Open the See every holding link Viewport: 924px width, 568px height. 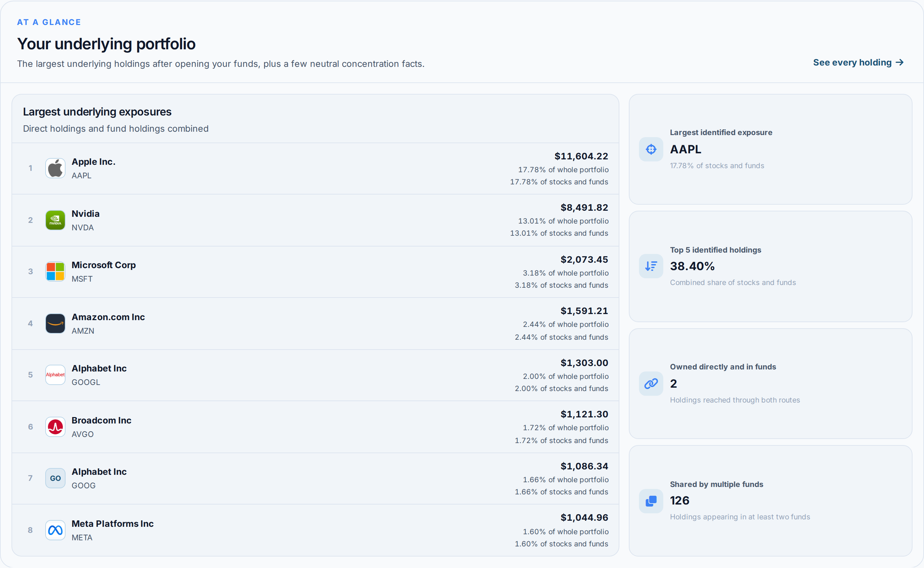click(x=858, y=62)
